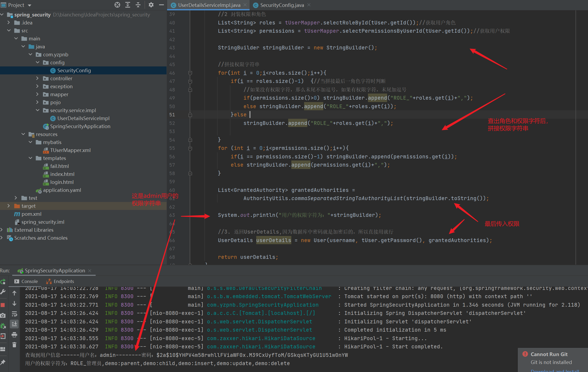
Task: Print console output with the printer icon
Action: pos(14,335)
